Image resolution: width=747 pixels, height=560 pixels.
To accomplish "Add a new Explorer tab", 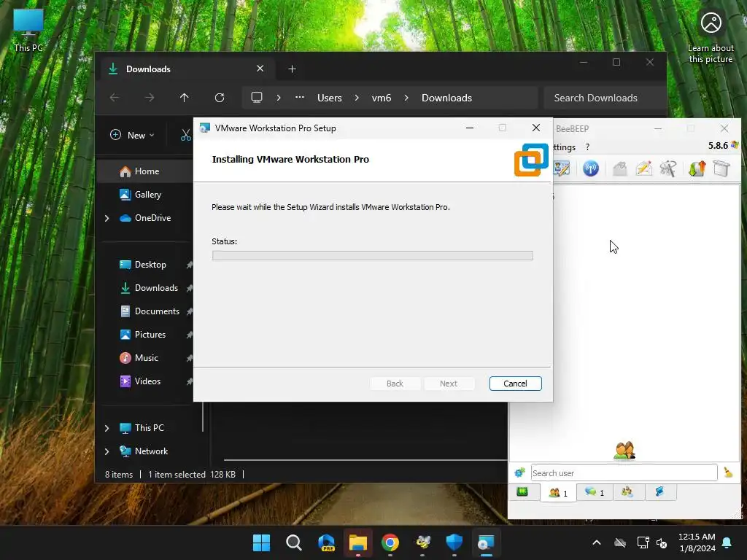I will (x=292, y=69).
